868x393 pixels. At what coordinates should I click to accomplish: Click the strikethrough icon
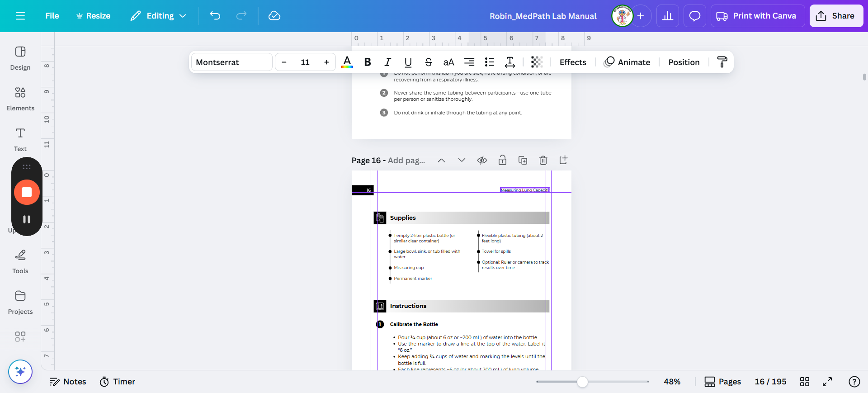(x=428, y=62)
